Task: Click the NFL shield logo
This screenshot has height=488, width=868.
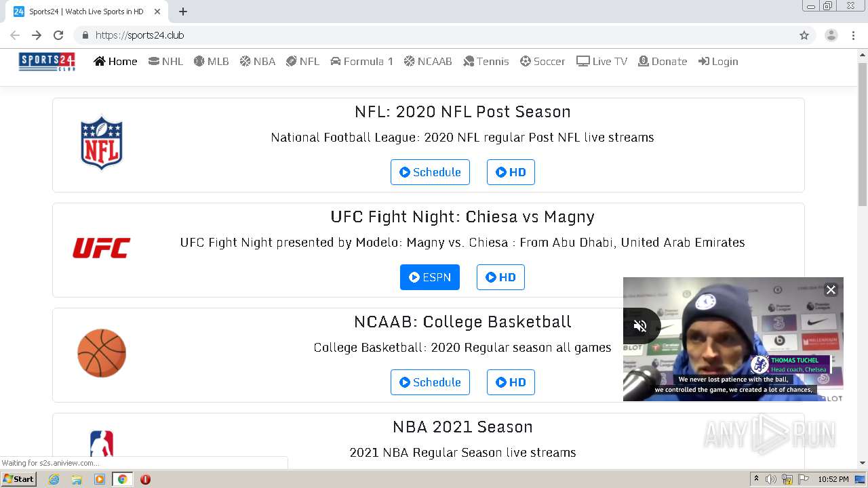Action: coord(102,142)
